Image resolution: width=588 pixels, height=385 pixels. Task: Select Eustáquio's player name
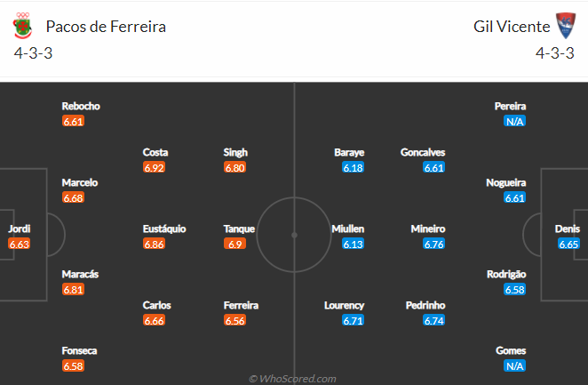point(164,229)
